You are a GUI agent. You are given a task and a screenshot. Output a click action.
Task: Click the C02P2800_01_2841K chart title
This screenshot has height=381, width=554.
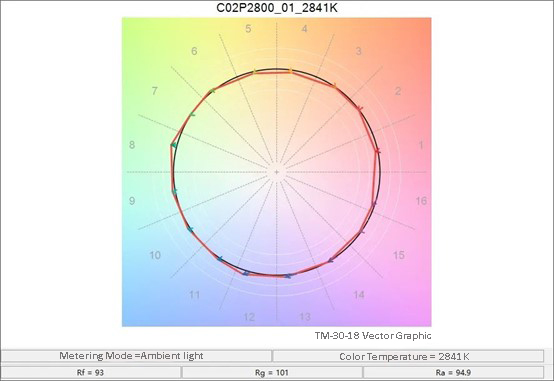click(x=277, y=8)
